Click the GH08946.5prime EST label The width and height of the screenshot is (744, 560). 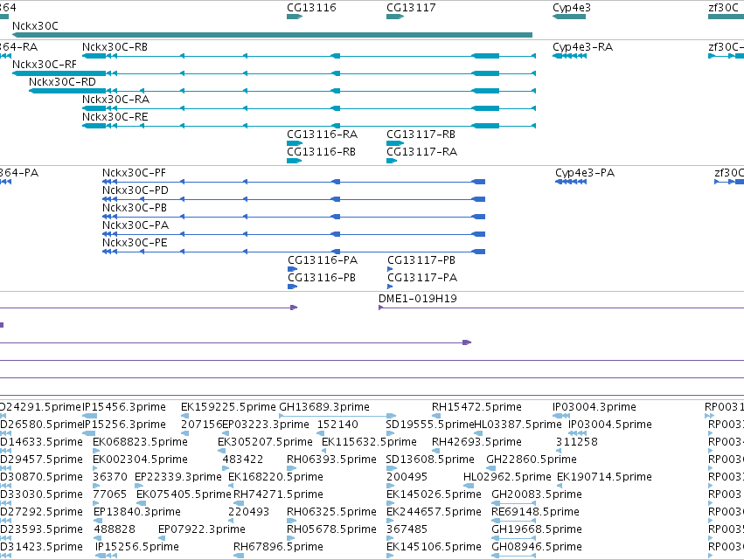pos(537,547)
